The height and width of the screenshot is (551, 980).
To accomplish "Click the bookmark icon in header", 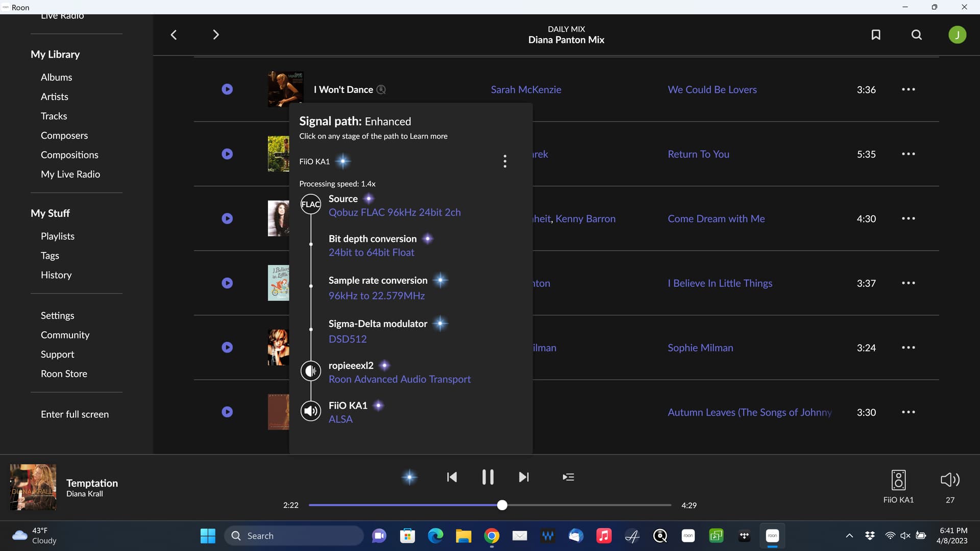I will [876, 35].
